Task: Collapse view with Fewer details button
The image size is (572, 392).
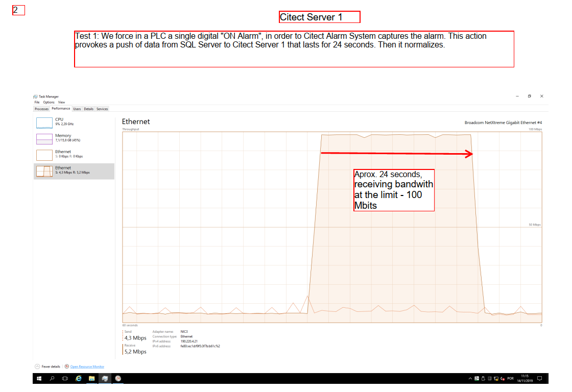Action: point(47,366)
